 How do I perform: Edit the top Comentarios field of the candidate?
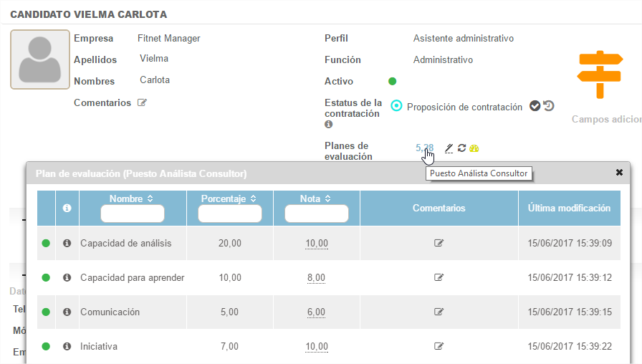click(x=142, y=102)
